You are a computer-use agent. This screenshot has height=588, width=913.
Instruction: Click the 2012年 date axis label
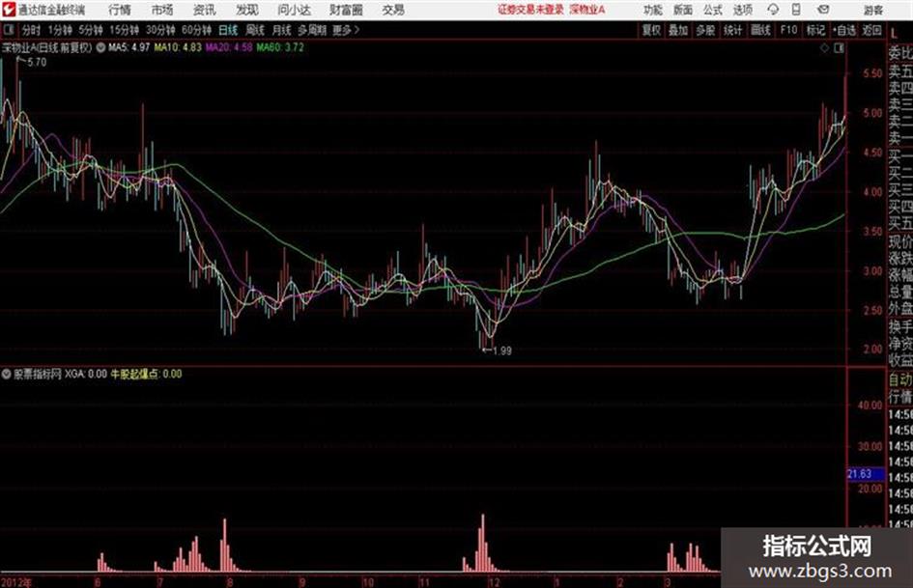(x=16, y=582)
